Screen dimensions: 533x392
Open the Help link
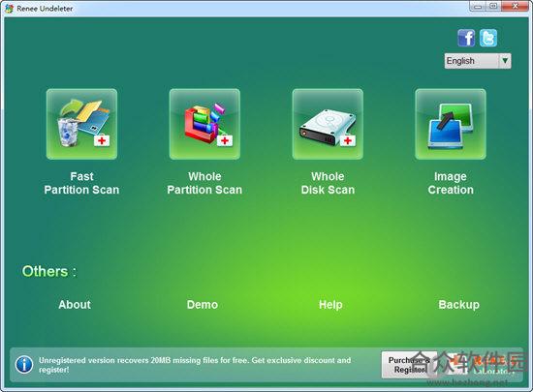point(330,305)
